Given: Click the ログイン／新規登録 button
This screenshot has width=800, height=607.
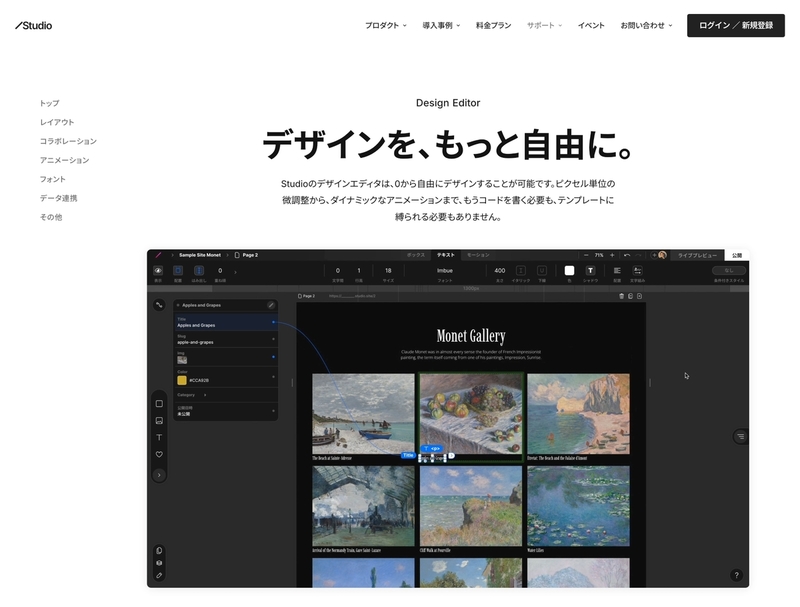Looking at the screenshot, I should pyautogui.click(x=736, y=26).
